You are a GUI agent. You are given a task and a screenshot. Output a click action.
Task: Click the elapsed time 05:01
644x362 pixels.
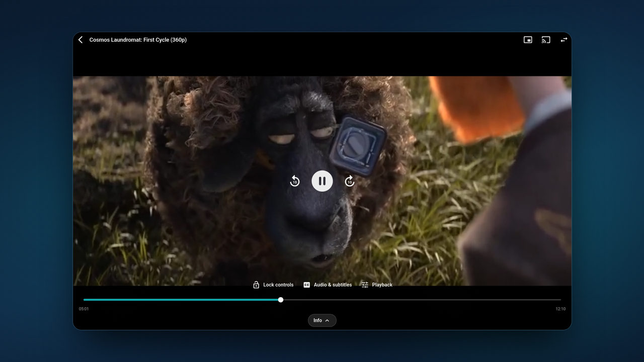click(x=84, y=309)
